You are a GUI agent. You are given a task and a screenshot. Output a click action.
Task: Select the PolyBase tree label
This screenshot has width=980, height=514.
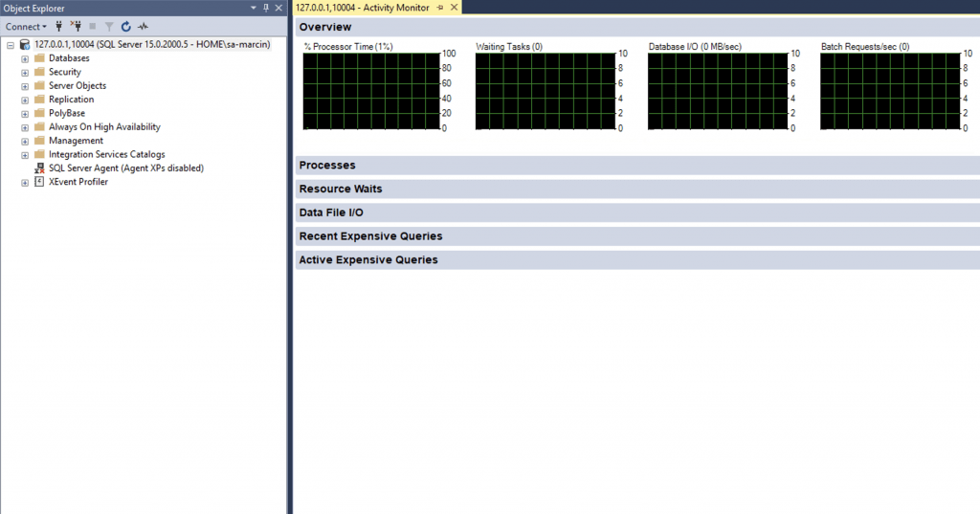pyautogui.click(x=67, y=113)
